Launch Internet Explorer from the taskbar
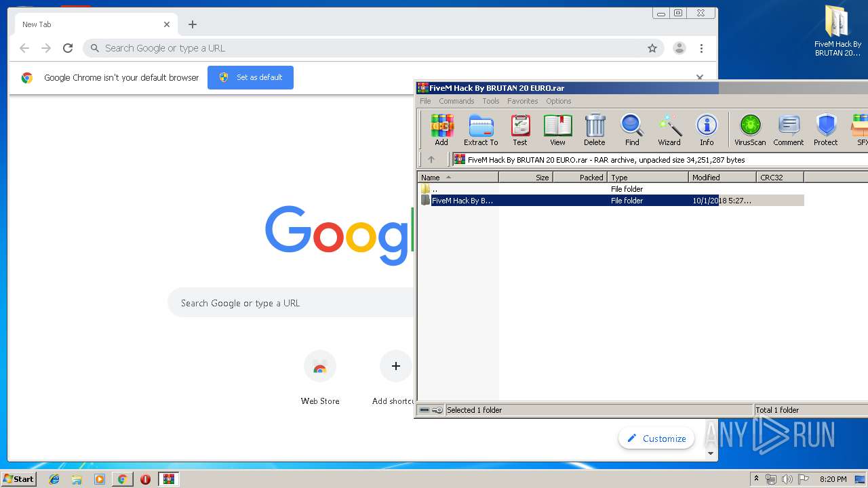 (54, 479)
